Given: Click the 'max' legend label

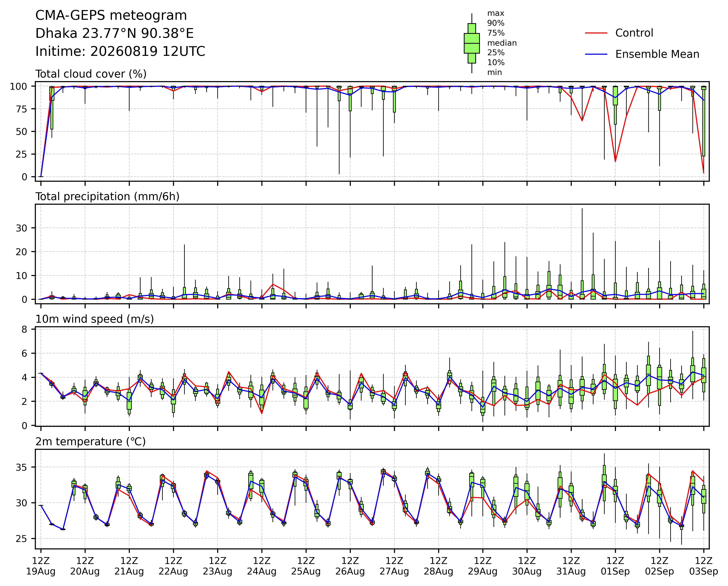Looking at the screenshot, I should point(496,14).
